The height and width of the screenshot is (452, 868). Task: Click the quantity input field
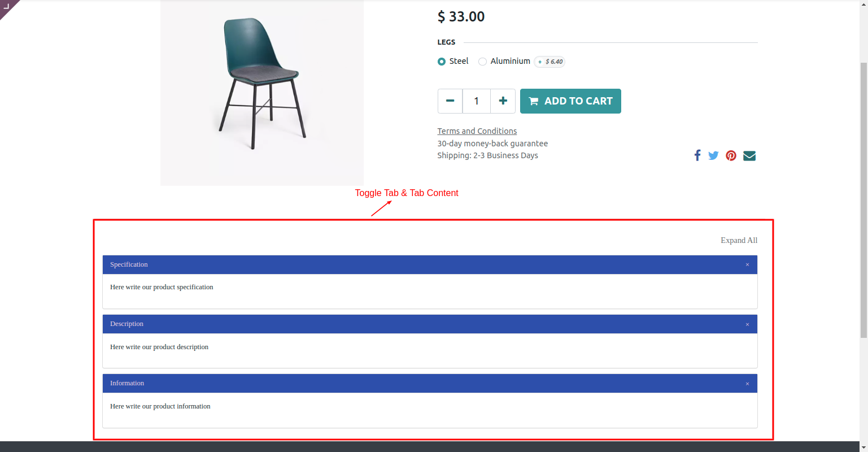point(476,101)
